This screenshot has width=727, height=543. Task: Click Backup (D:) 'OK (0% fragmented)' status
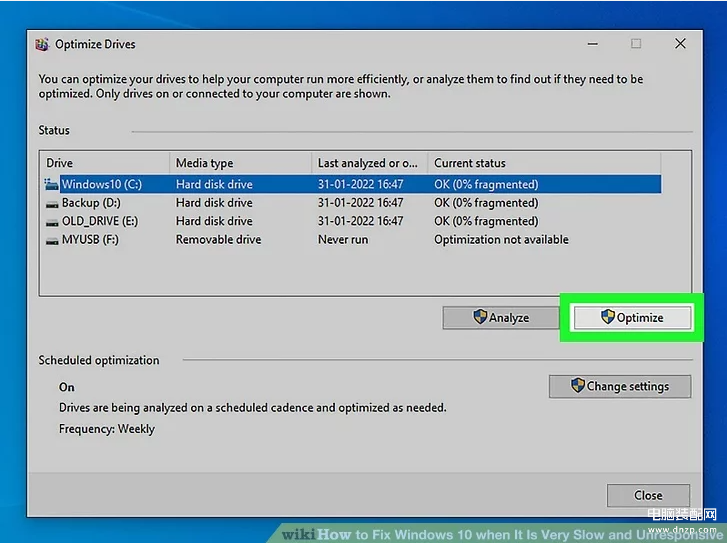click(486, 203)
